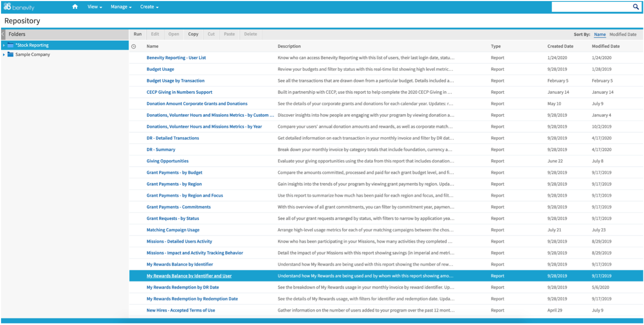Open the Budget Usage report link
This screenshot has height=325, width=644.
coord(160,69)
